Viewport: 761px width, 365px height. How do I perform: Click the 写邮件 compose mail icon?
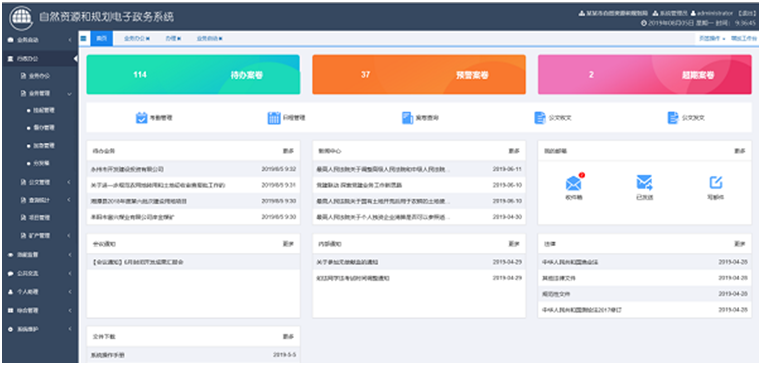(715, 182)
